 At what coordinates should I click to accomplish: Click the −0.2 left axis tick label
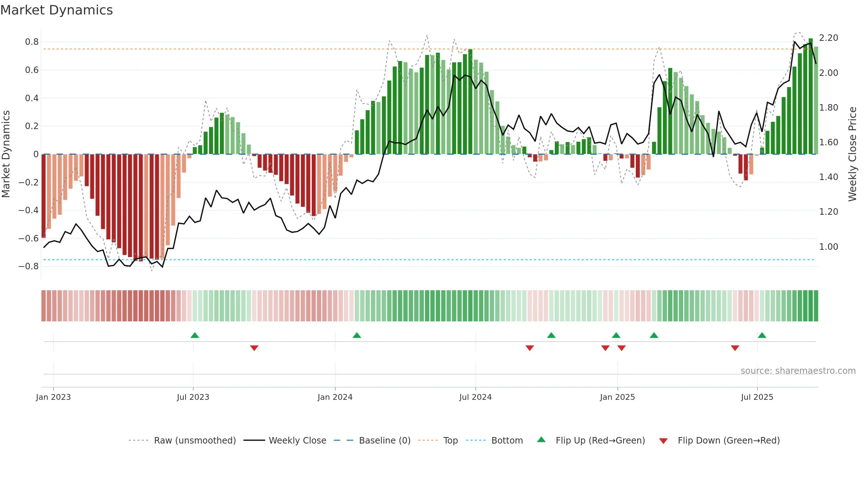[x=29, y=182]
